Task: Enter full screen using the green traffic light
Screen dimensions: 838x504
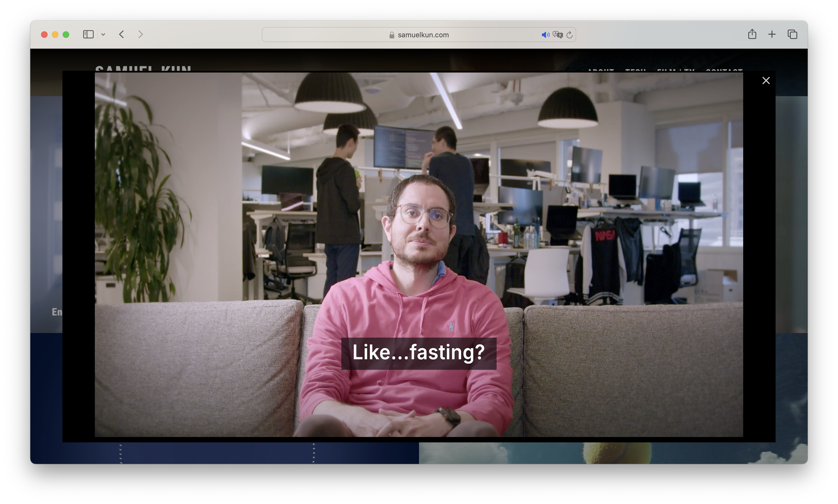Action: click(x=66, y=34)
